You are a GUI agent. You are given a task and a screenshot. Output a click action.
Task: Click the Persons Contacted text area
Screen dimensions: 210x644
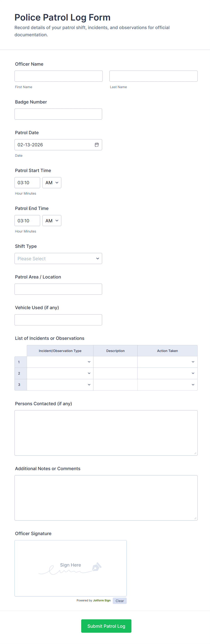(x=106, y=433)
